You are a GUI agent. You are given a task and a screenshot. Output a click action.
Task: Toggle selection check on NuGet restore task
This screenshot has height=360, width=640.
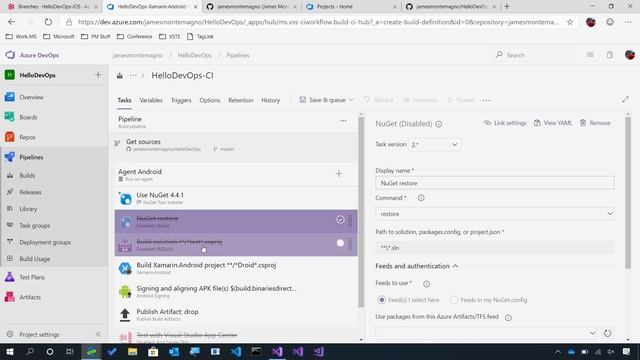point(340,220)
